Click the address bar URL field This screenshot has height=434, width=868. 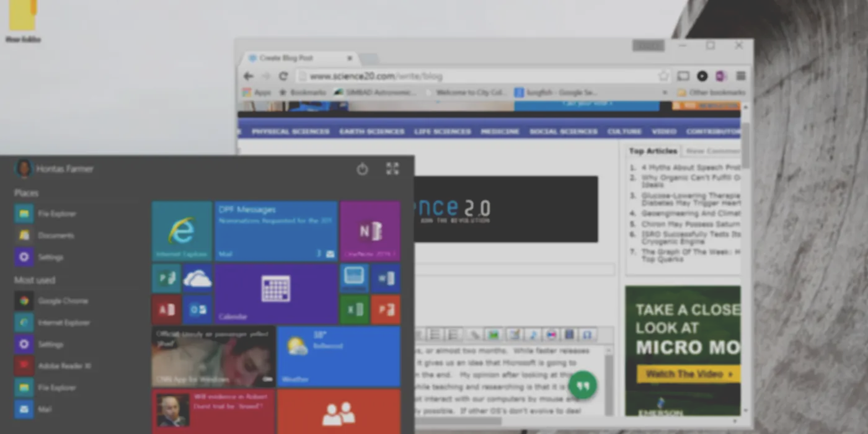[476, 76]
